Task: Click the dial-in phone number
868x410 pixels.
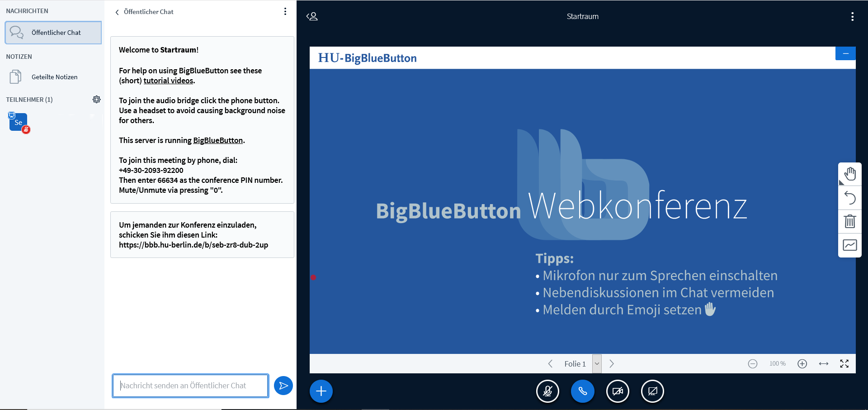Action: point(151,170)
